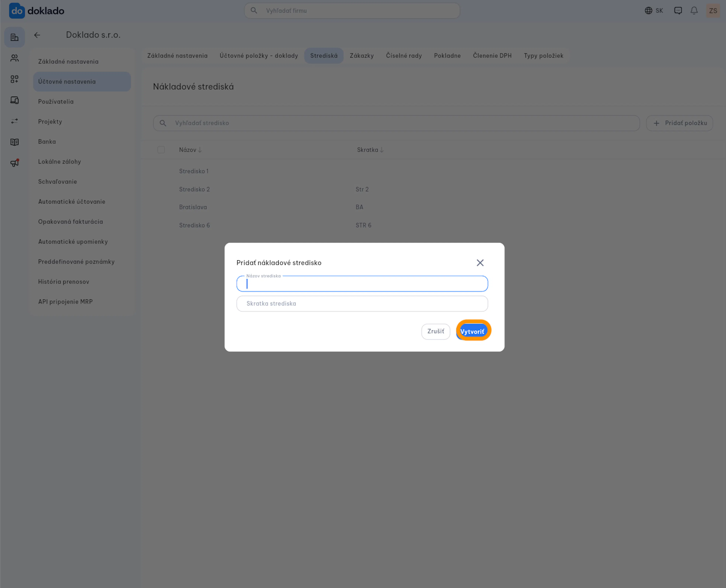
Task: Open the companies building icon in sidebar
Action: tap(15, 37)
